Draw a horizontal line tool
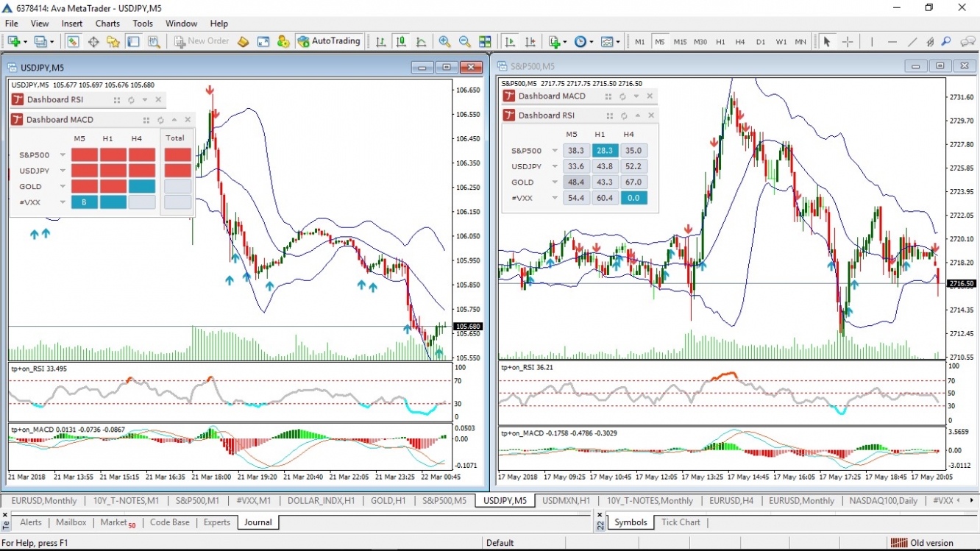Viewport: 980px width, 551px height. (x=892, y=42)
